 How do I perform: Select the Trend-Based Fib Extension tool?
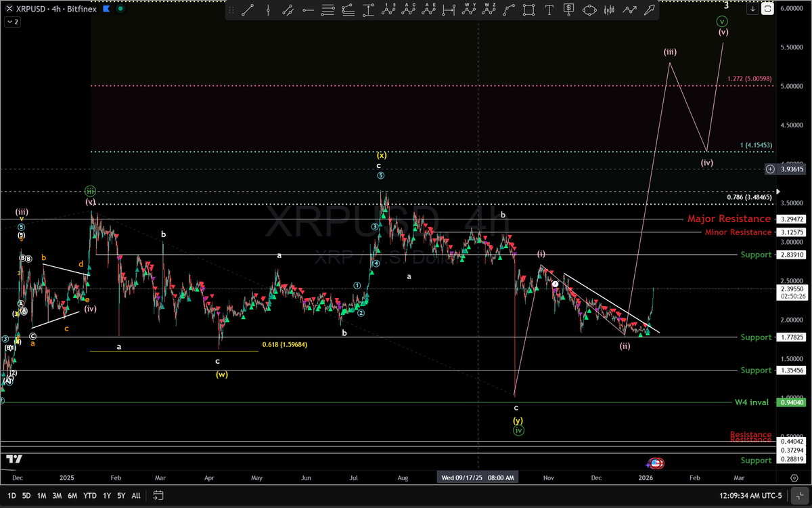click(348, 10)
